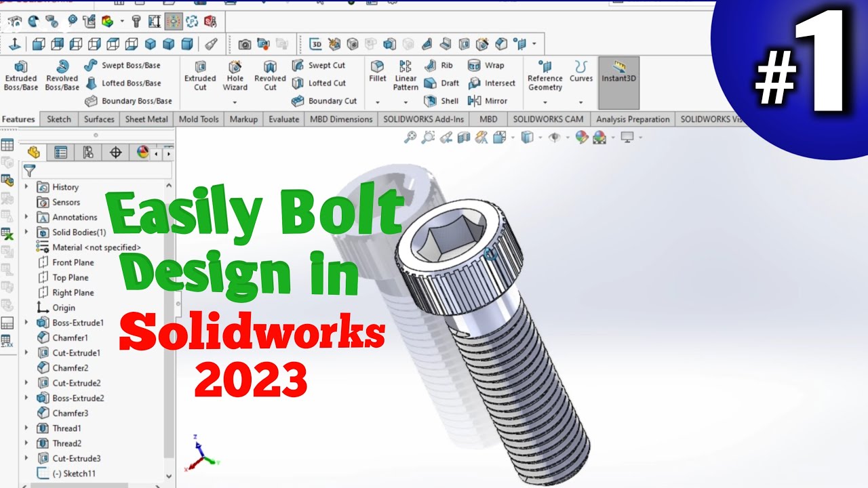Select the Revolved Boss/Base tool

[x=62, y=75]
